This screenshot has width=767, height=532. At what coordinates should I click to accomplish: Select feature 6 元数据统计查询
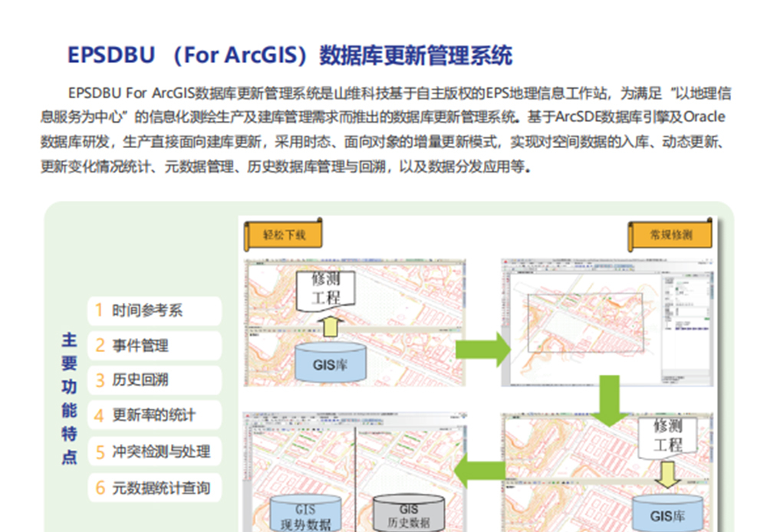155,488
